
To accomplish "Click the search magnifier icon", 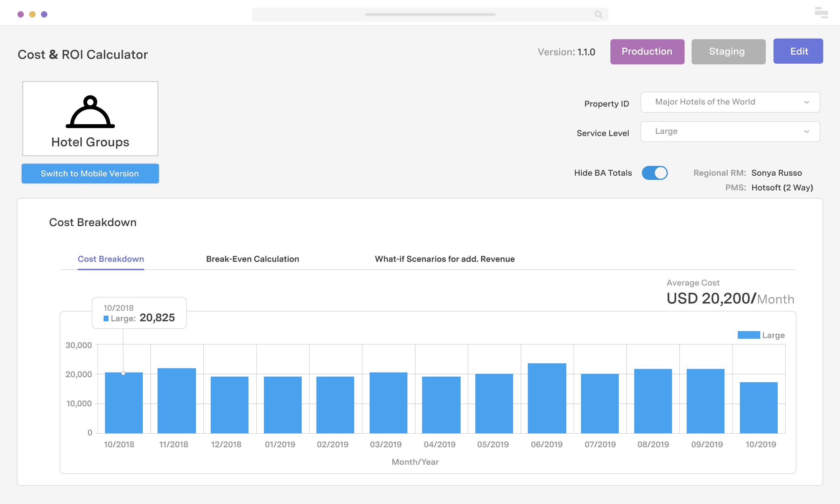I will pos(598,15).
